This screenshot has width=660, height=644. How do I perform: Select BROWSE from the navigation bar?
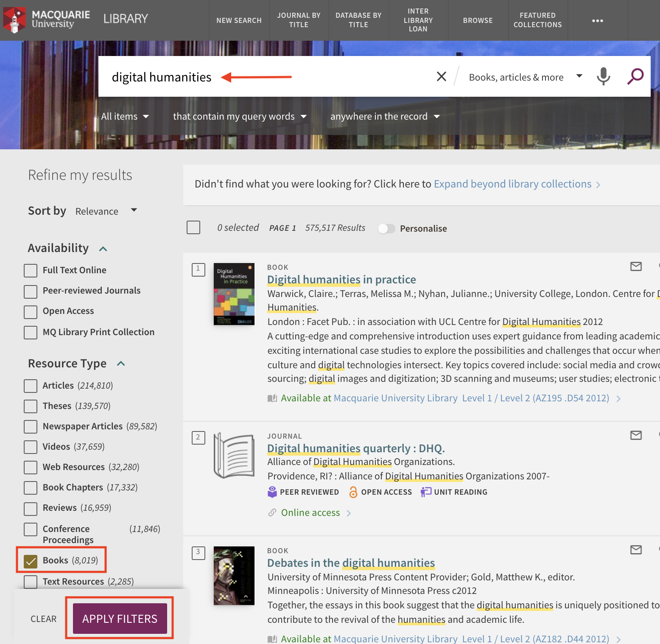478,20
